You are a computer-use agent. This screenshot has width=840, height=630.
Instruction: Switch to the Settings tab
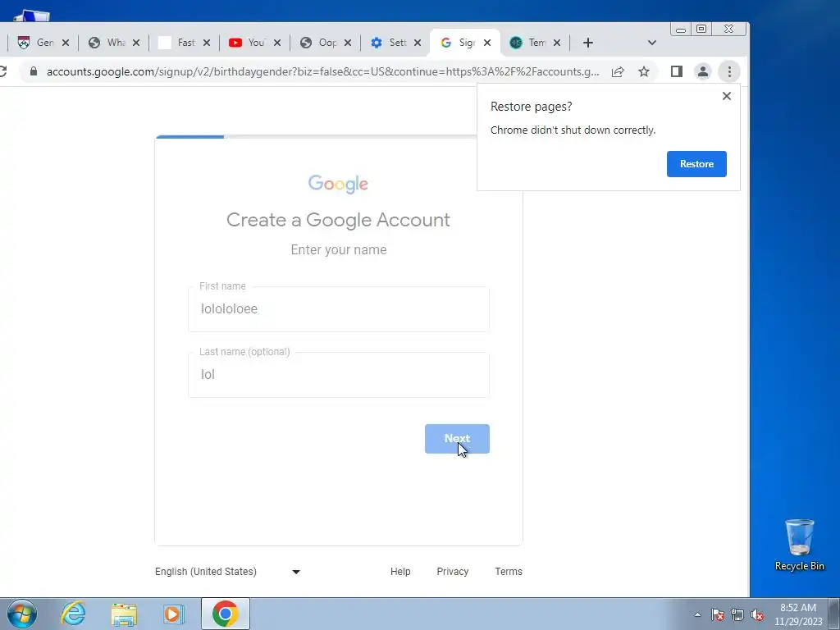389,43
